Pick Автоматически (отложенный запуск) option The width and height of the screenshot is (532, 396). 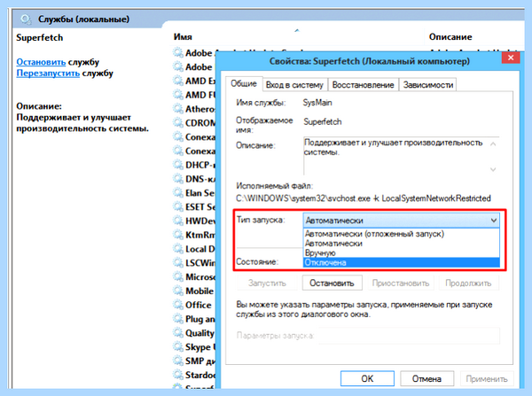(402, 234)
